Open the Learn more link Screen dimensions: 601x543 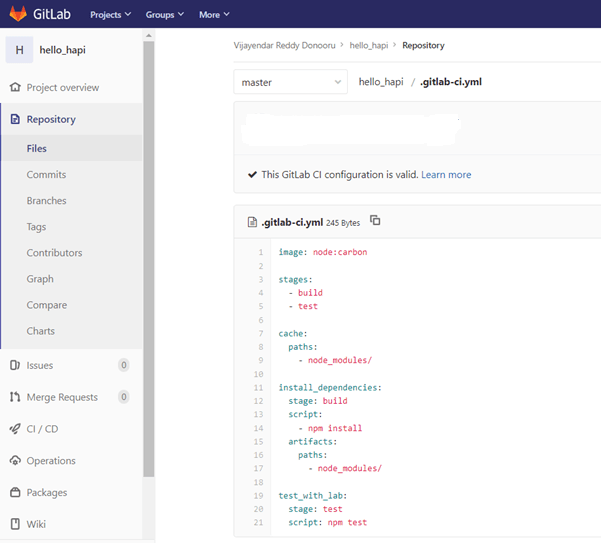point(446,174)
